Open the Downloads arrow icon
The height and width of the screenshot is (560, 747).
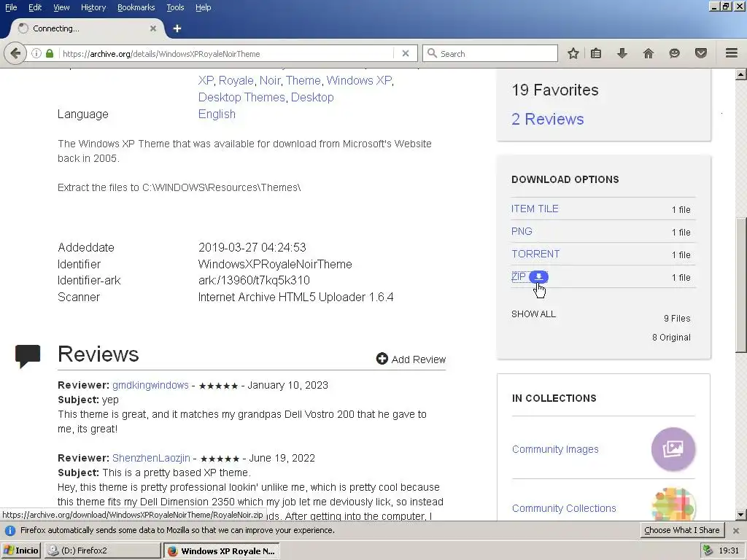[x=622, y=53]
